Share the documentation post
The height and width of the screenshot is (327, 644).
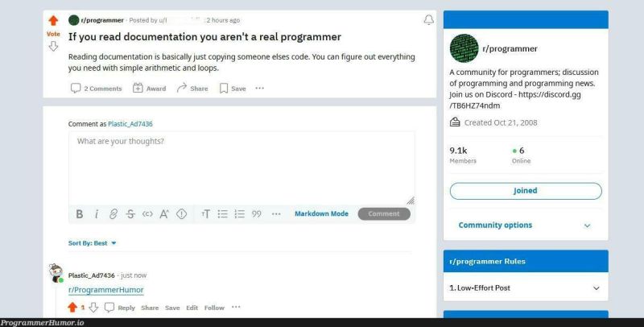[x=192, y=89]
